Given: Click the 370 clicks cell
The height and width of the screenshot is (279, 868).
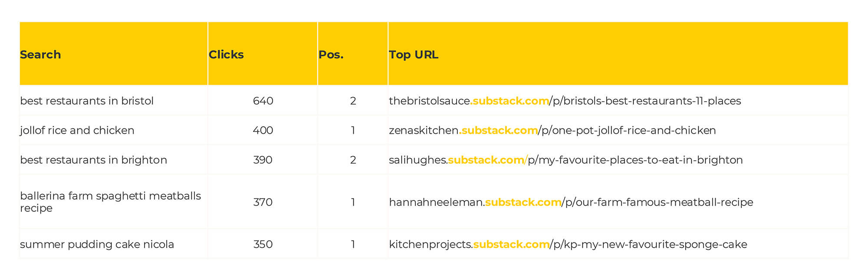Looking at the screenshot, I should [x=263, y=202].
